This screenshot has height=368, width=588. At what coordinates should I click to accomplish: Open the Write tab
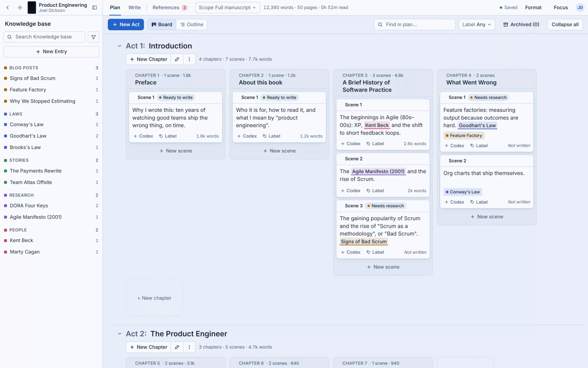point(134,8)
